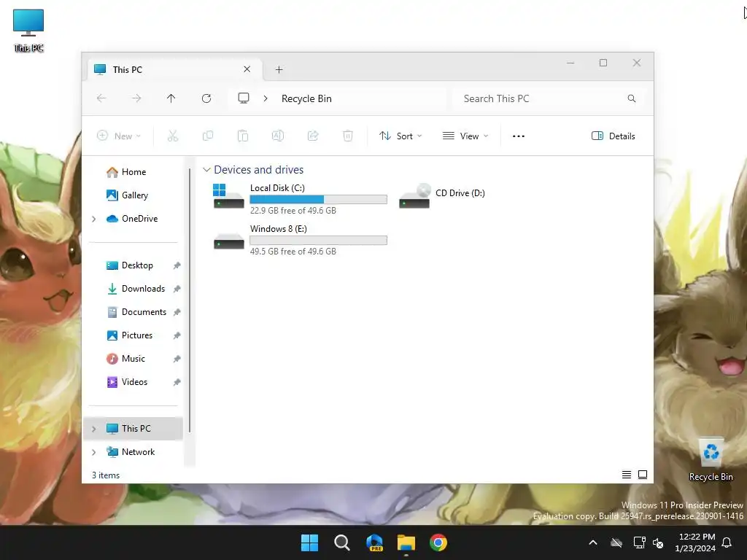Image resolution: width=747 pixels, height=560 pixels.
Task: Click Windows 8 (E:) usage bar
Action: [318, 240]
